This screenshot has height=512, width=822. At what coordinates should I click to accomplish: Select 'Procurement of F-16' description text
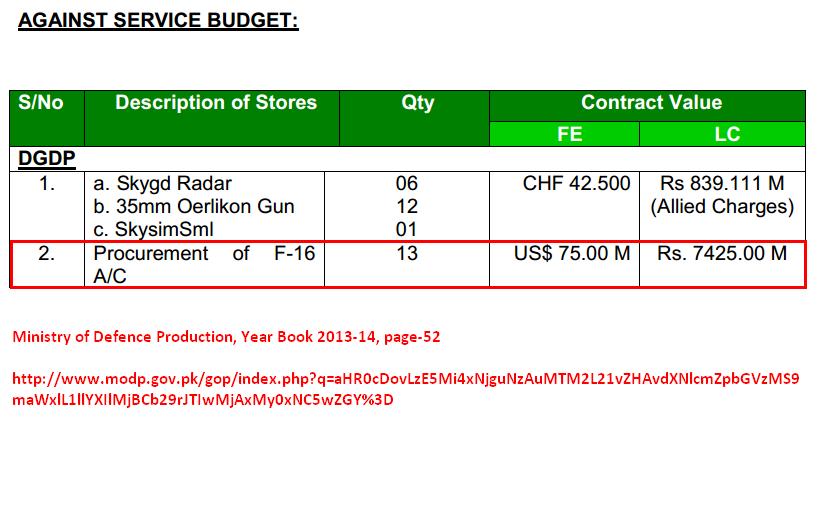tap(204, 254)
